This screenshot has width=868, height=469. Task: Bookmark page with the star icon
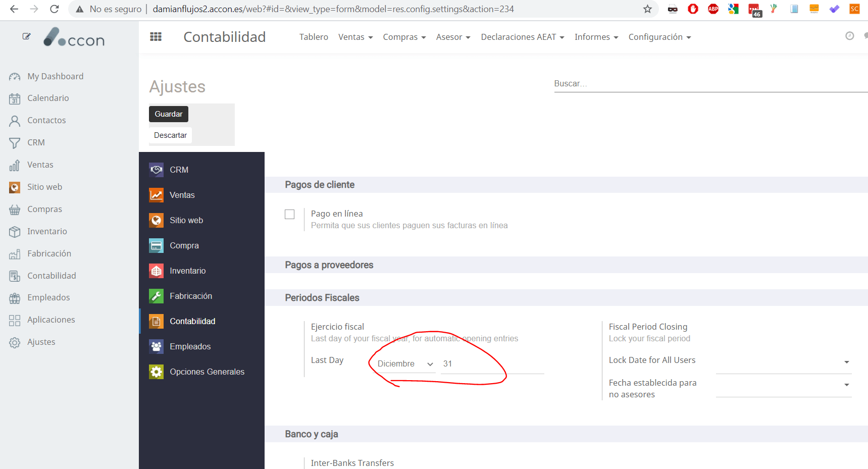tap(647, 9)
